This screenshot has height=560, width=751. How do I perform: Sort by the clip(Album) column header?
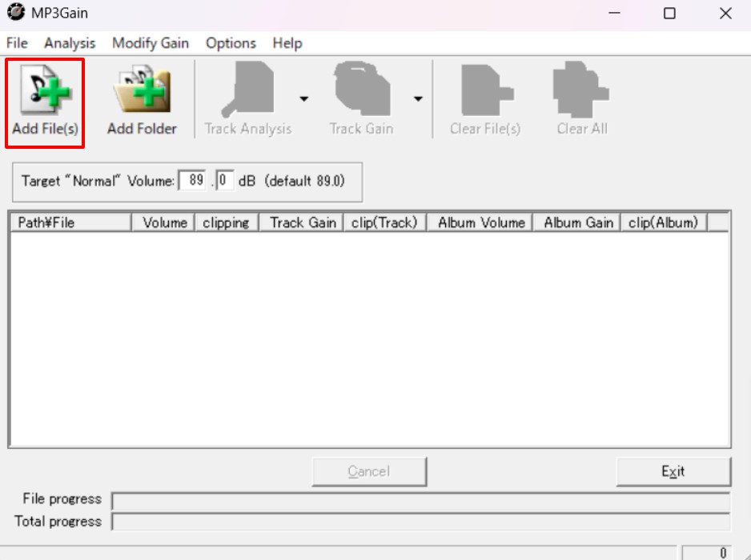(x=664, y=222)
